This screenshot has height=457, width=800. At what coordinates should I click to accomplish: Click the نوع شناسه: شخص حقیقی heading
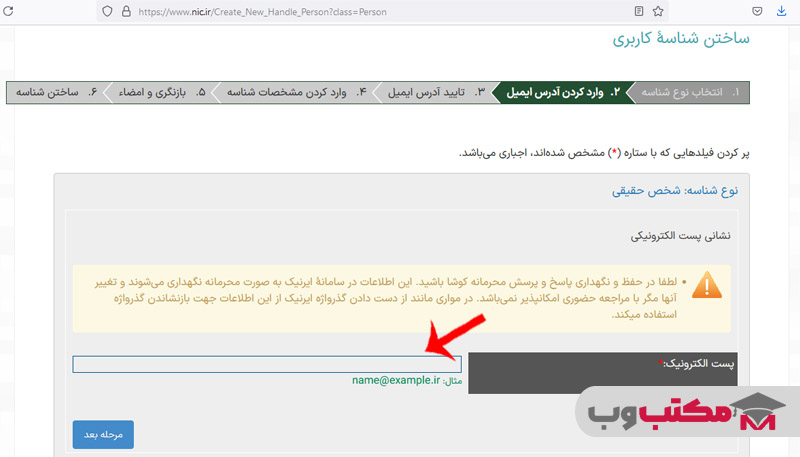675,191
